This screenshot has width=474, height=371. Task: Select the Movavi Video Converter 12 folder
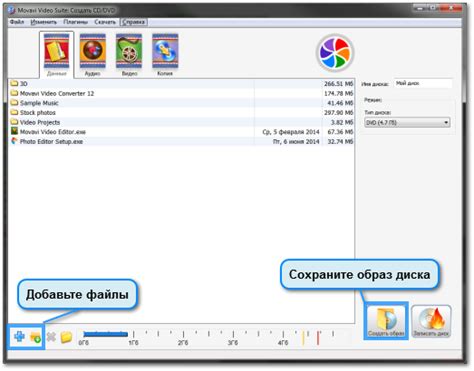coord(181,93)
